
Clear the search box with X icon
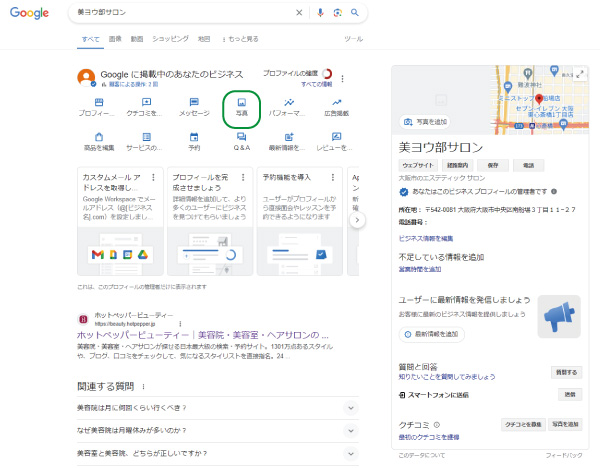(x=299, y=13)
